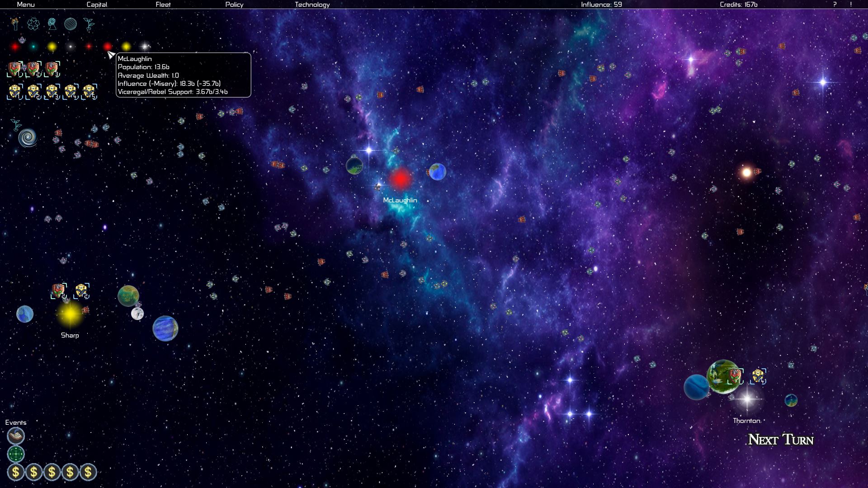Click the spiral galaxy icon
This screenshot has height=488, width=868.
(27, 137)
